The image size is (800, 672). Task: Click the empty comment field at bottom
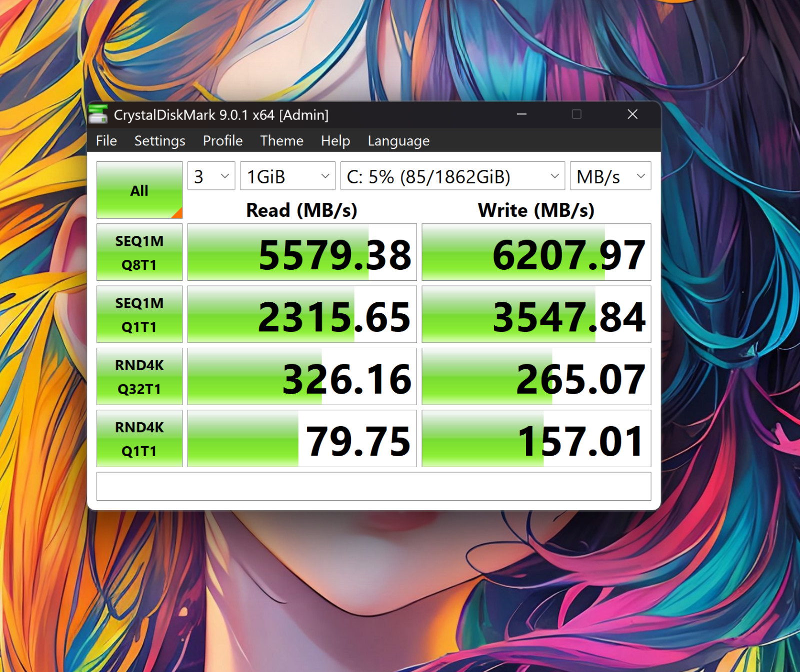tap(373, 486)
